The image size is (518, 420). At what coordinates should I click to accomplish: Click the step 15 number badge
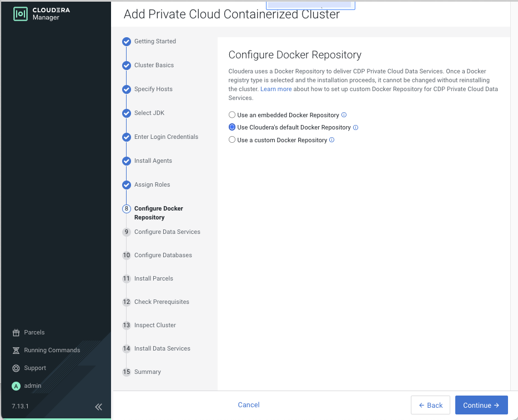pyautogui.click(x=127, y=372)
